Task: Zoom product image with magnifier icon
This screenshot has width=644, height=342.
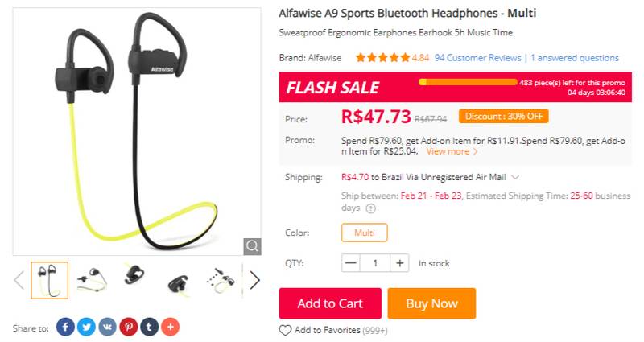Action: point(252,246)
